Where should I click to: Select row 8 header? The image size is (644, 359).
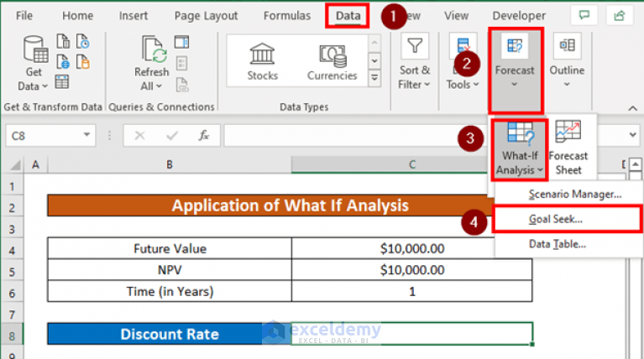pyautogui.click(x=12, y=336)
